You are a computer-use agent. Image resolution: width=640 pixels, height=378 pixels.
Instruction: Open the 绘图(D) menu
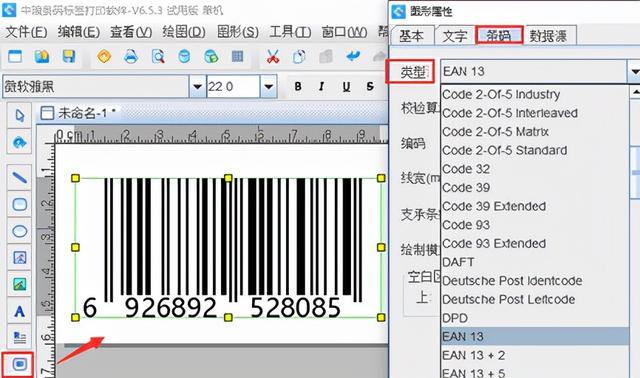click(x=184, y=32)
